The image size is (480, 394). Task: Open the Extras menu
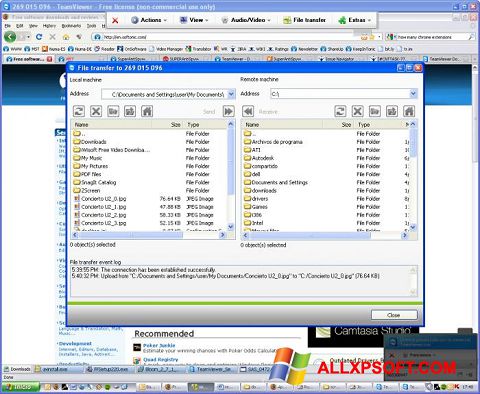(354, 20)
